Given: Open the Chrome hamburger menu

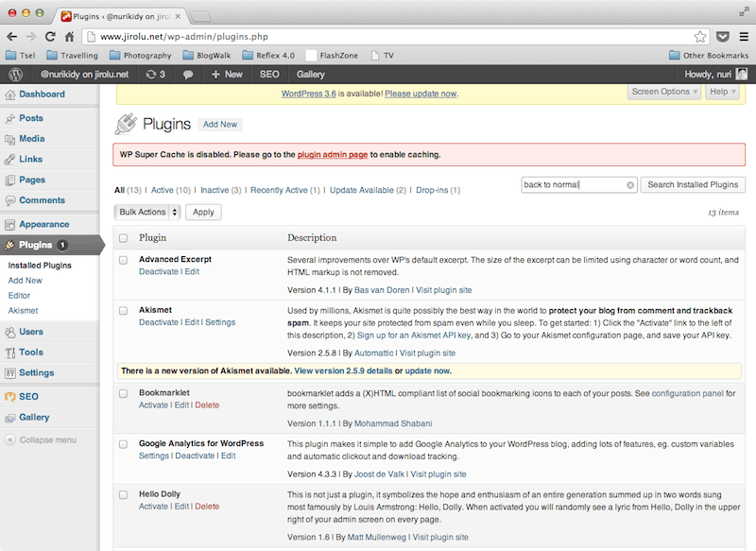Looking at the screenshot, I should [x=743, y=37].
